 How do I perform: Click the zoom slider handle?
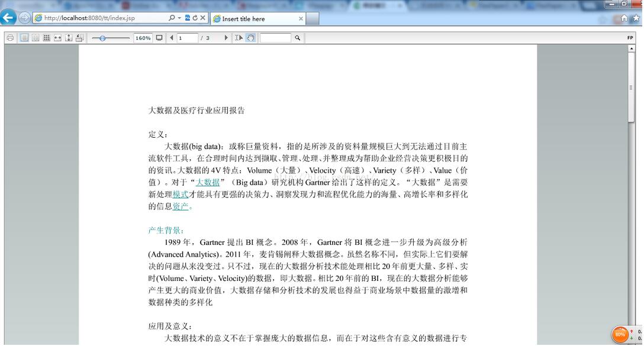pyautogui.click(x=102, y=38)
